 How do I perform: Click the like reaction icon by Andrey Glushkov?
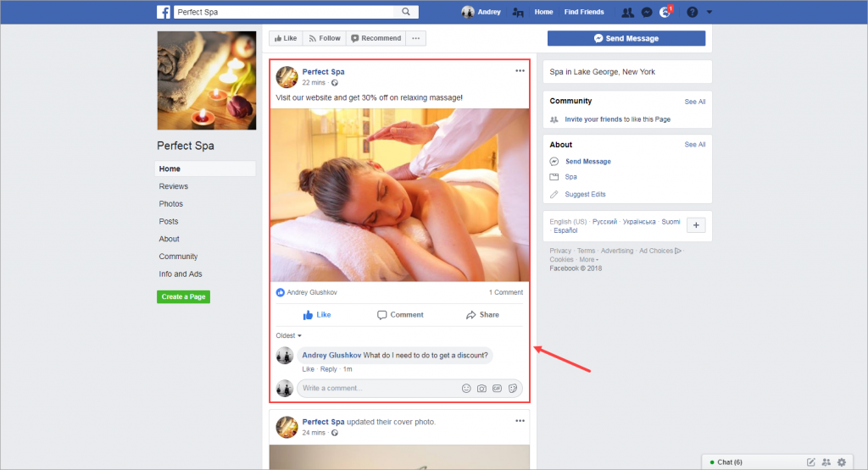pyautogui.click(x=280, y=292)
